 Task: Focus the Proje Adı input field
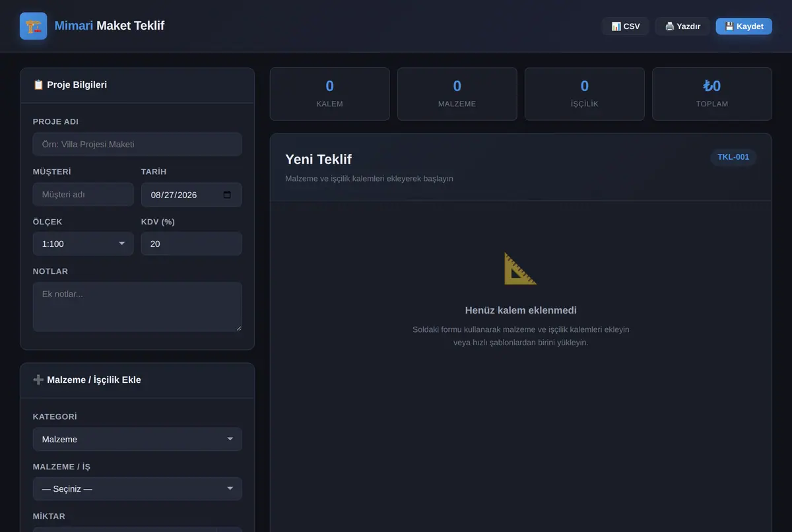click(x=137, y=144)
